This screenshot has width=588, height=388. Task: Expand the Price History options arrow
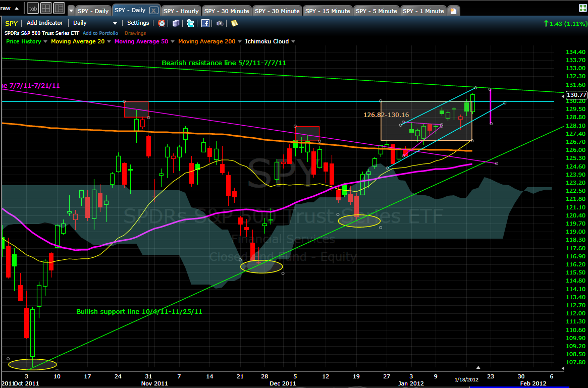45,41
